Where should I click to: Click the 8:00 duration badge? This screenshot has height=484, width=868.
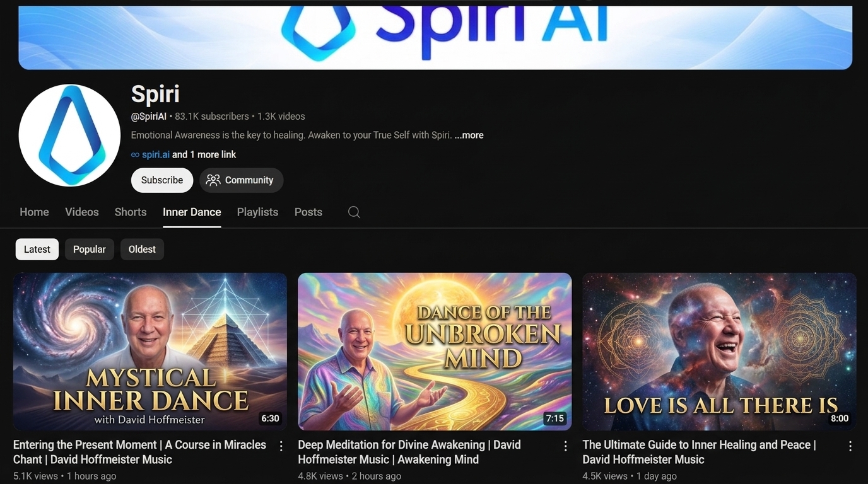[x=840, y=418]
